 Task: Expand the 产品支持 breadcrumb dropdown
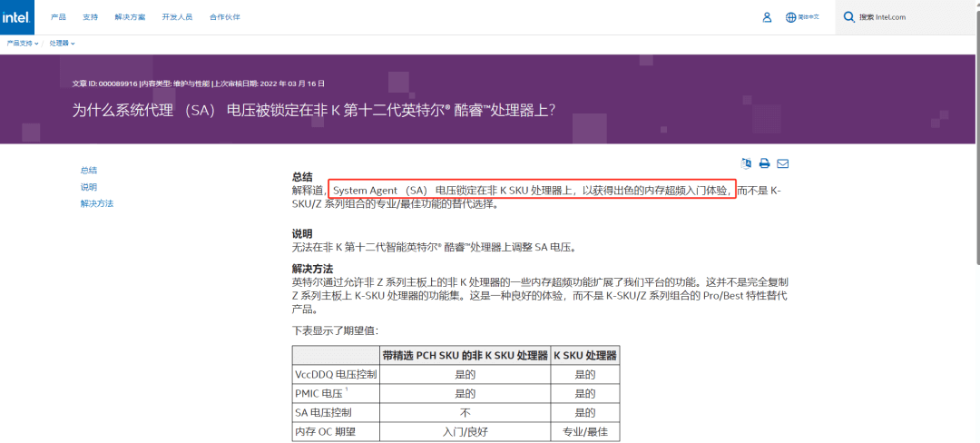pyautogui.click(x=22, y=43)
